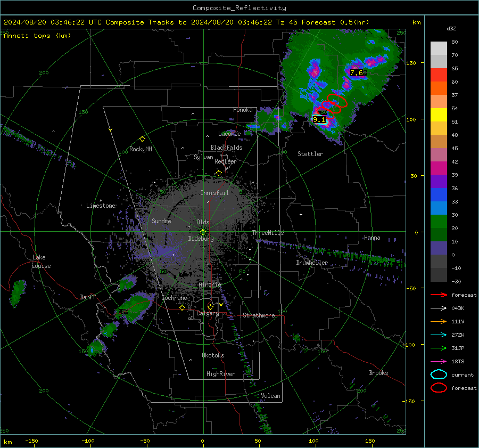This screenshot has height=448, width=479.
Task: Click the Vulcan city label
Action: 270,396
